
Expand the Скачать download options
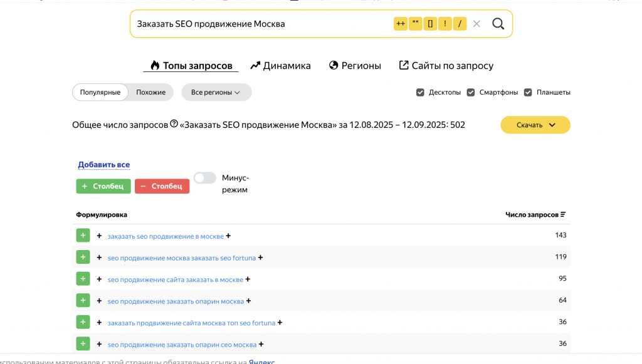point(535,125)
